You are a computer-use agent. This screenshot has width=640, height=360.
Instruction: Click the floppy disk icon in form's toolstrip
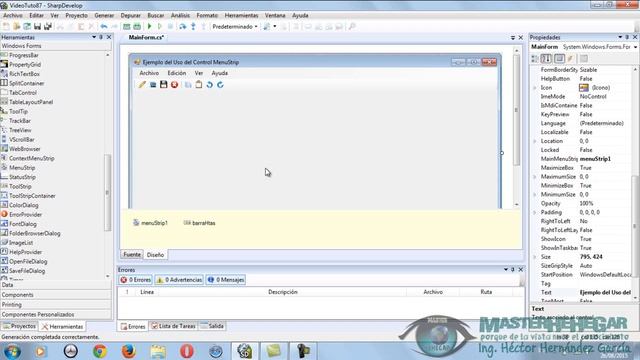(x=164, y=84)
